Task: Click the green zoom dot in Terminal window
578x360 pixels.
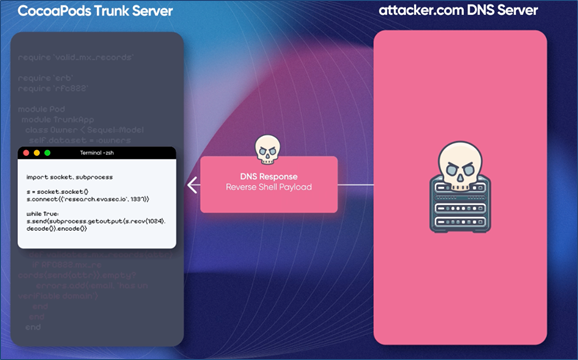Action: pyautogui.click(x=47, y=153)
